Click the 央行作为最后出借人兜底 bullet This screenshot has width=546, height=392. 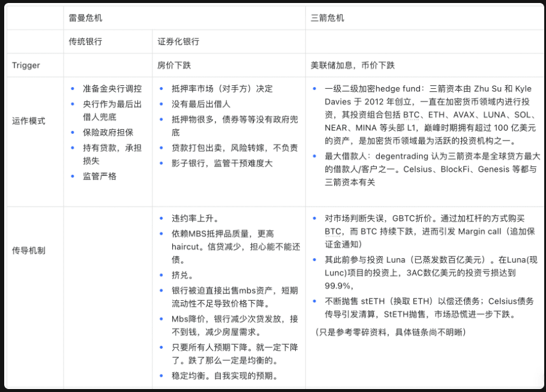click(112, 110)
